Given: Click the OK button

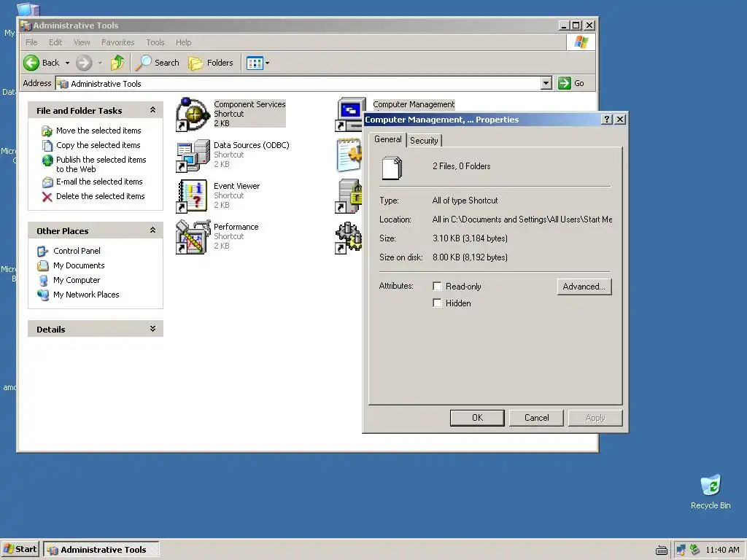Looking at the screenshot, I should coord(477,418).
